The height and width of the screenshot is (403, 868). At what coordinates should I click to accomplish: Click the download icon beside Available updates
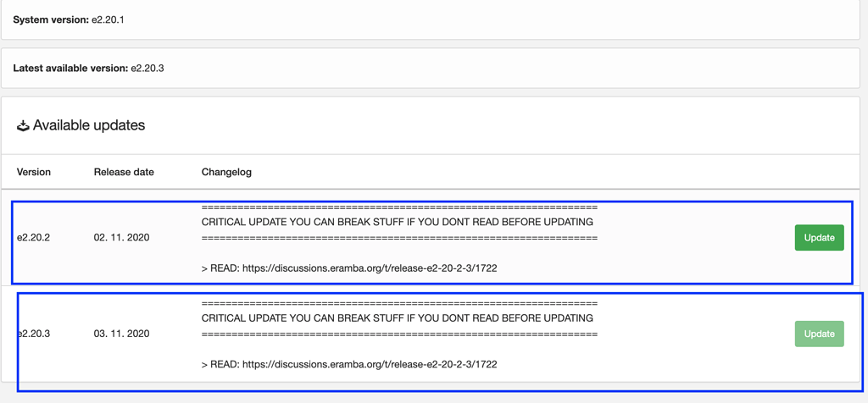23,125
